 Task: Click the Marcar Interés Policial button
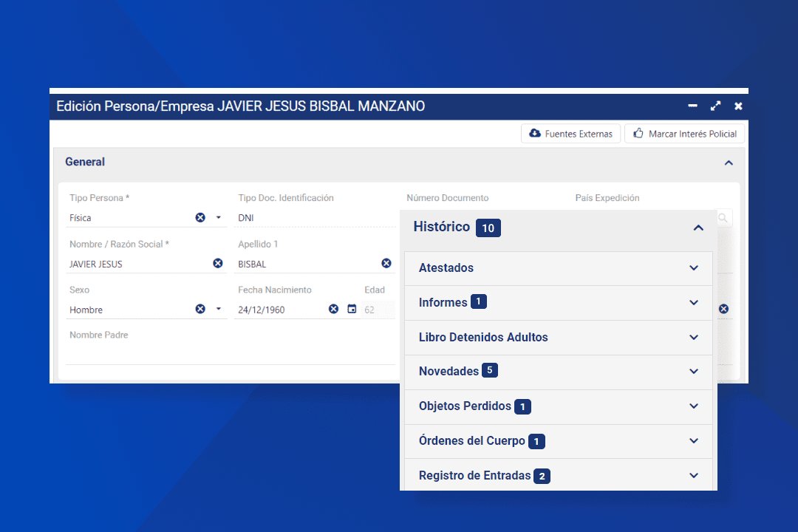[x=684, y=134]
